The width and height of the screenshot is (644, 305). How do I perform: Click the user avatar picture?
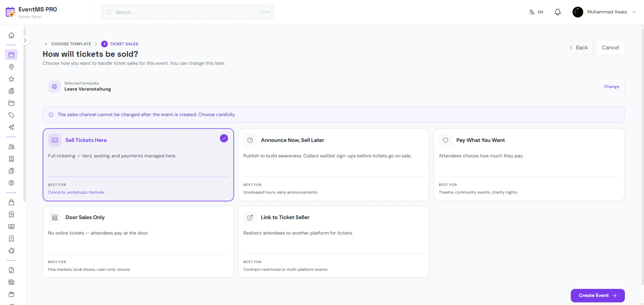[x=578, y=12]
